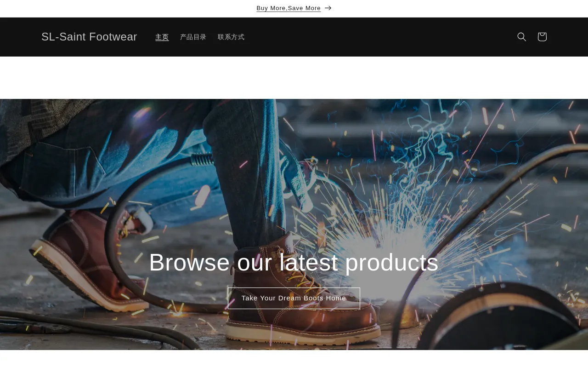Select the 主页 menu item
This screenshot has width=588, height=368.
pyautogui.click(x=162, y=37)
